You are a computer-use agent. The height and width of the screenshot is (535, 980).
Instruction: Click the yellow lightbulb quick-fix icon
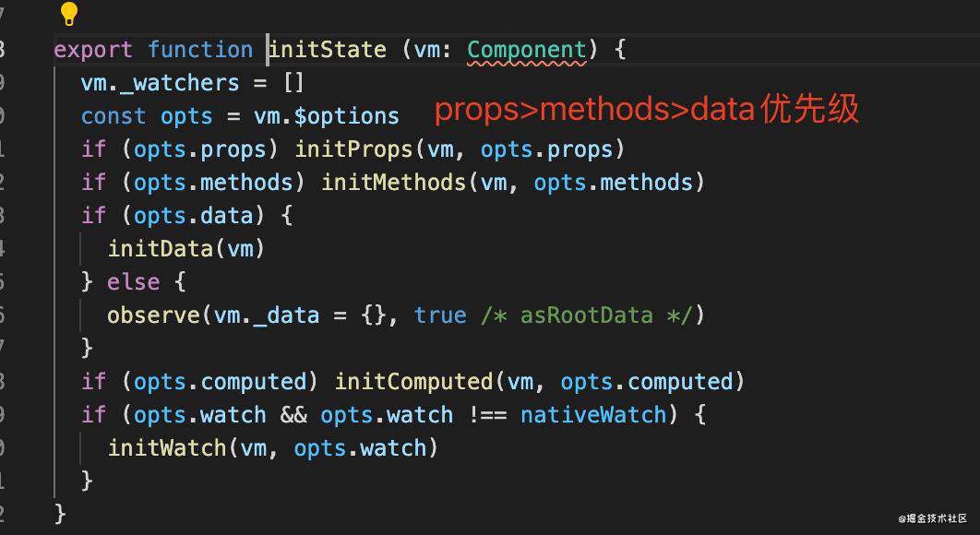click(69, 14)
